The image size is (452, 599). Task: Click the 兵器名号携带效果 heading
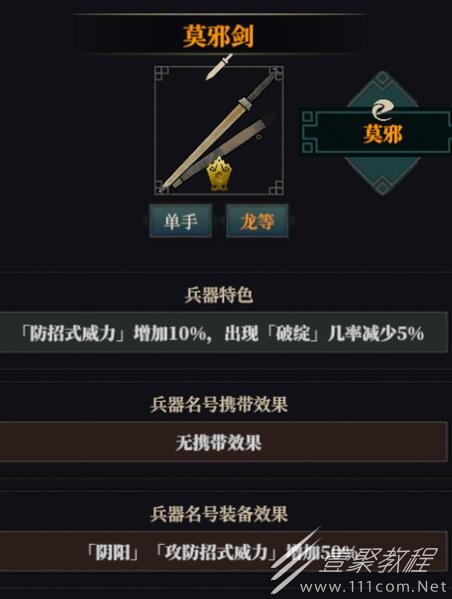tap(219, 404)
